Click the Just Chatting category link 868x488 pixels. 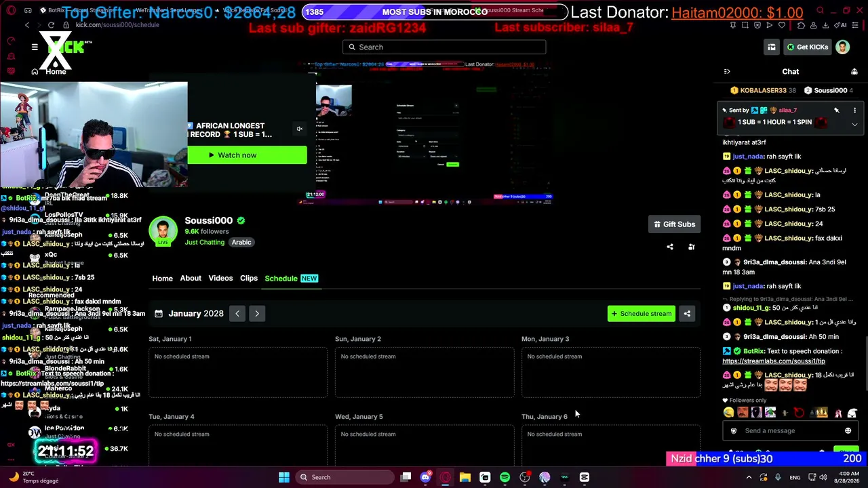tap(205, 242)
